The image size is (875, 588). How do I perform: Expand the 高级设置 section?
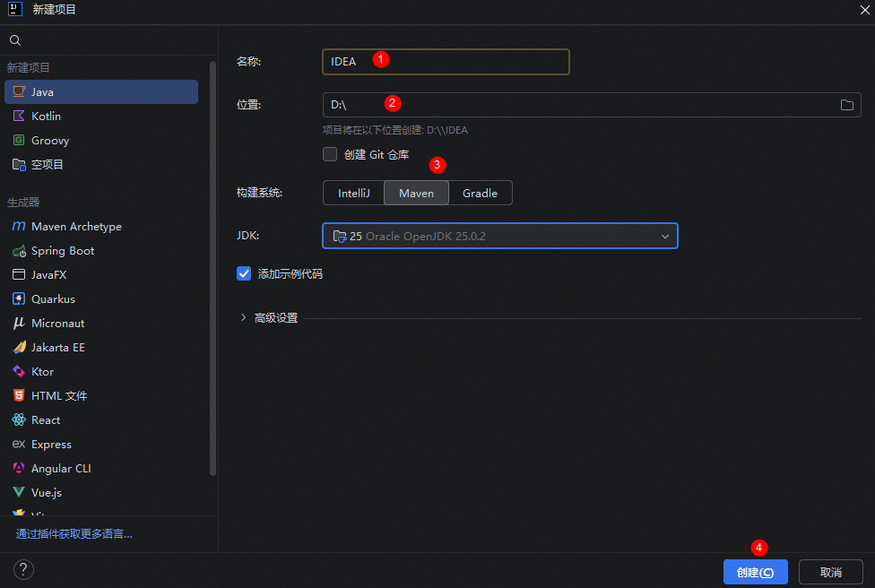tap(243, 317)
